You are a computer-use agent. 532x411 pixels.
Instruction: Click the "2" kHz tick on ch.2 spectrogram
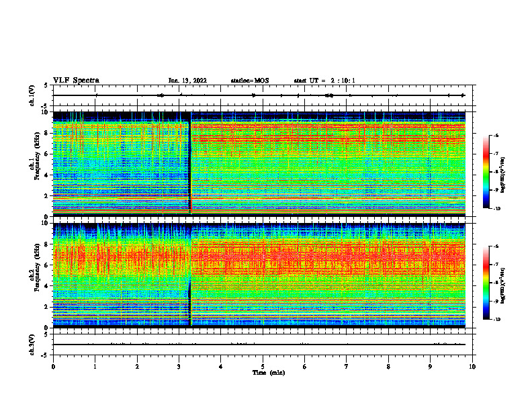(x=47, y=307)
